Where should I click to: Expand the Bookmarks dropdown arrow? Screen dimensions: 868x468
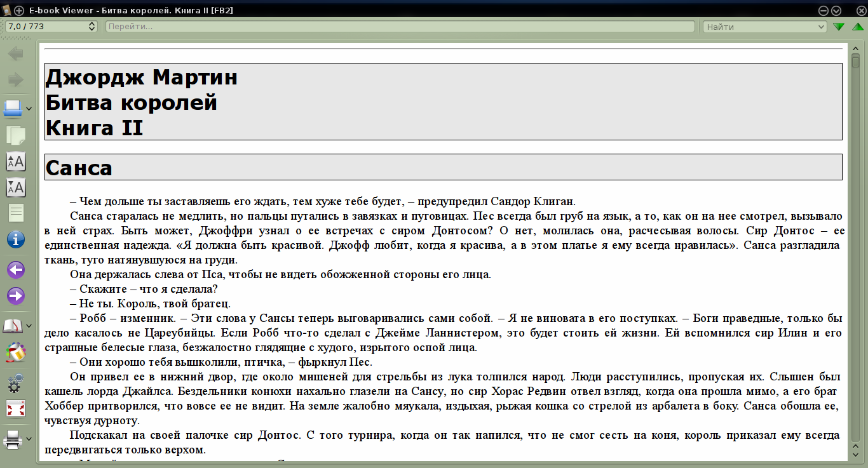coord(29,326)
